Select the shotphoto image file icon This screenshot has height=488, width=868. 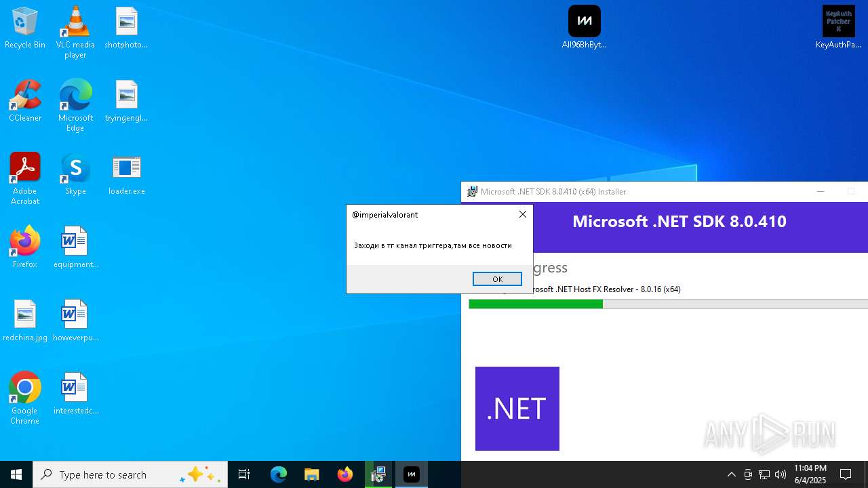[126, 28]
